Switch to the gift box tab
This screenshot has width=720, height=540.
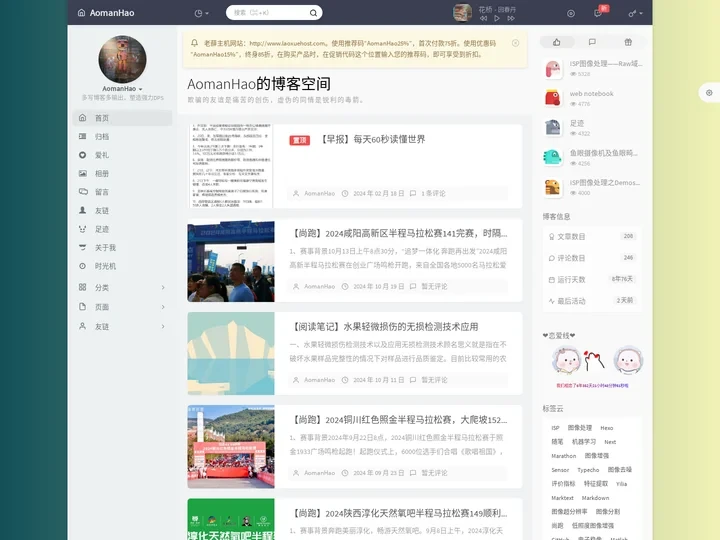coord(628,42)
